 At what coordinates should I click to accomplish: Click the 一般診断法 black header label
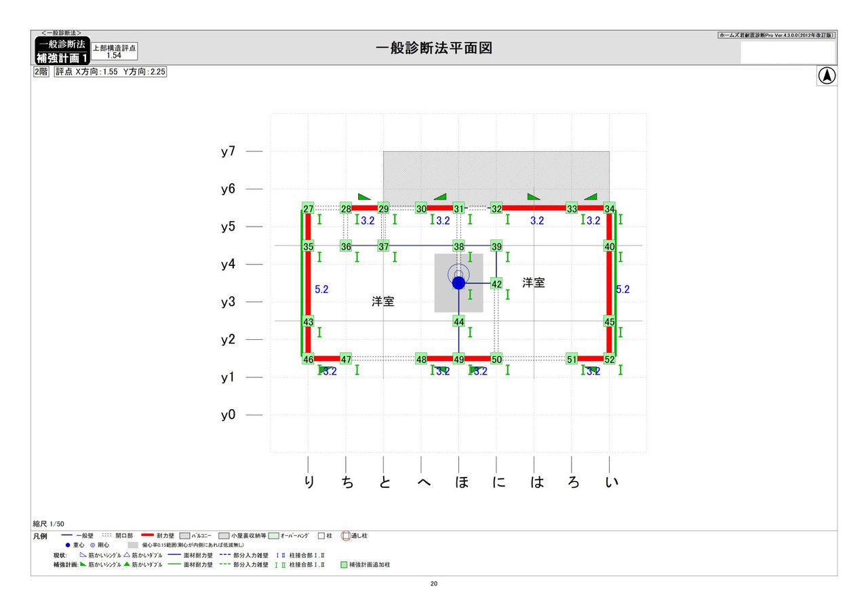coord(62,44)
